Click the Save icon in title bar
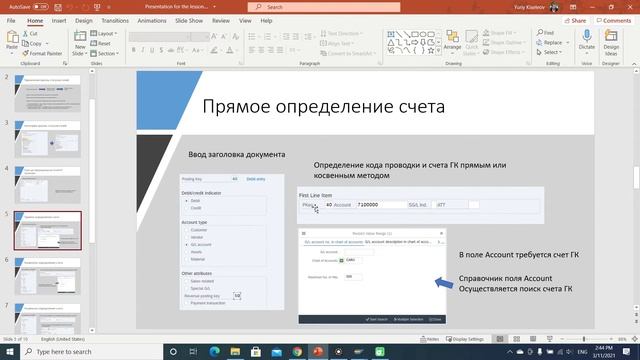Image resolution: width=640 pixels, height=360 pixels. coord(58,7)
